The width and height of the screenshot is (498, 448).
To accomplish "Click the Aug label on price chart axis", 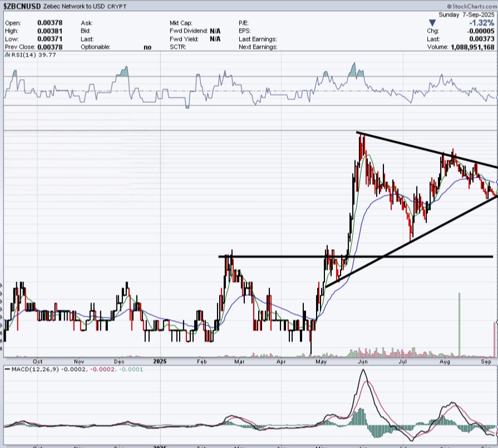I will (445, 361).
